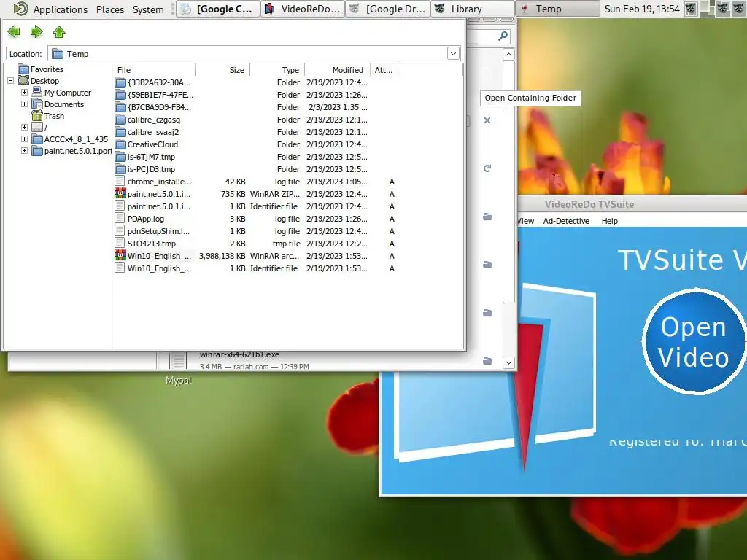Image resolution: width=747 pixels, height=560 pixels.
Task: Switch to Temp taskbar window
Action: click(557, 9)
